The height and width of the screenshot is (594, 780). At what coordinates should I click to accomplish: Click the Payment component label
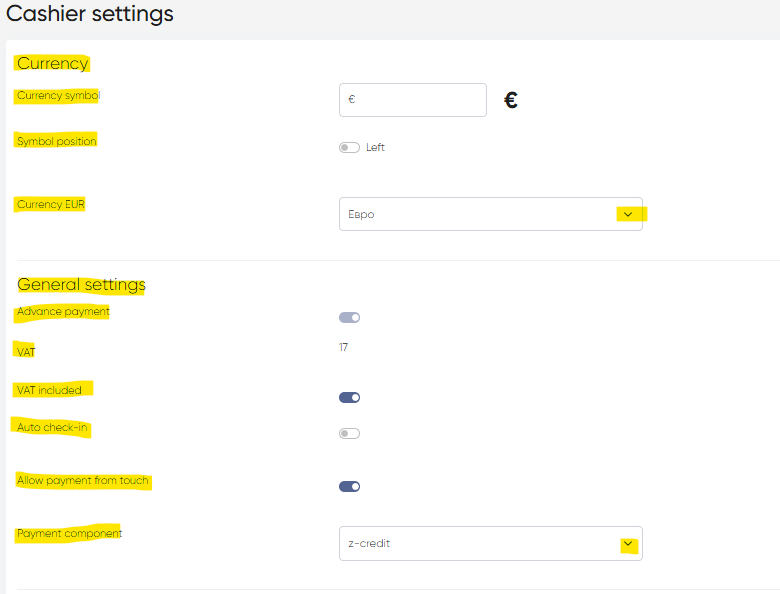(x=69, y=534)
